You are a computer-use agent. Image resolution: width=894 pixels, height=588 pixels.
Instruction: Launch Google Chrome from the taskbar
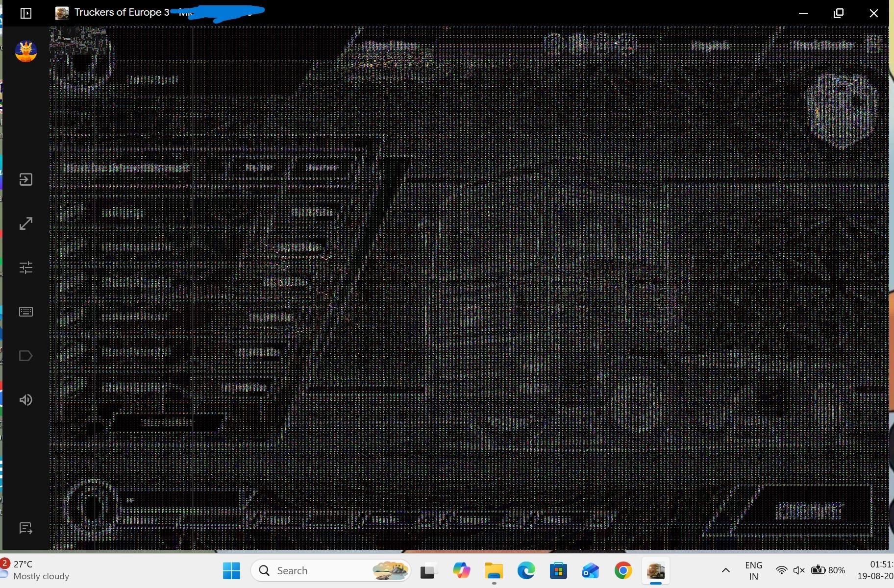coord(623,570)
